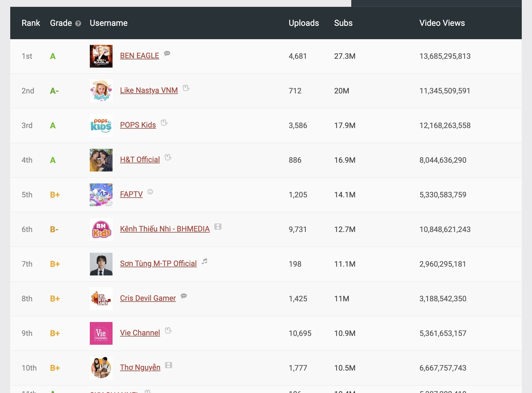The image size is (532, 393).
Task: Click the film strip icon beside Thơ Nguyễn
Action: point(169,365)
